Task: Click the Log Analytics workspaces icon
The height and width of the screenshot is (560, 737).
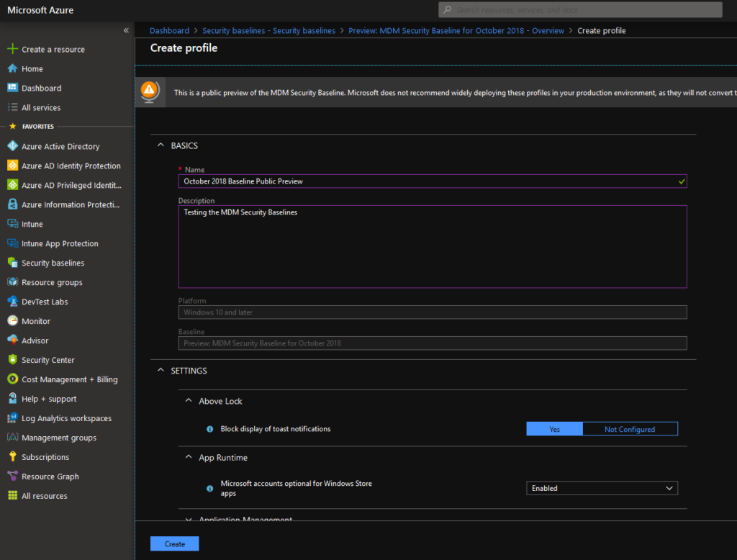Action: tap(13, 418)
